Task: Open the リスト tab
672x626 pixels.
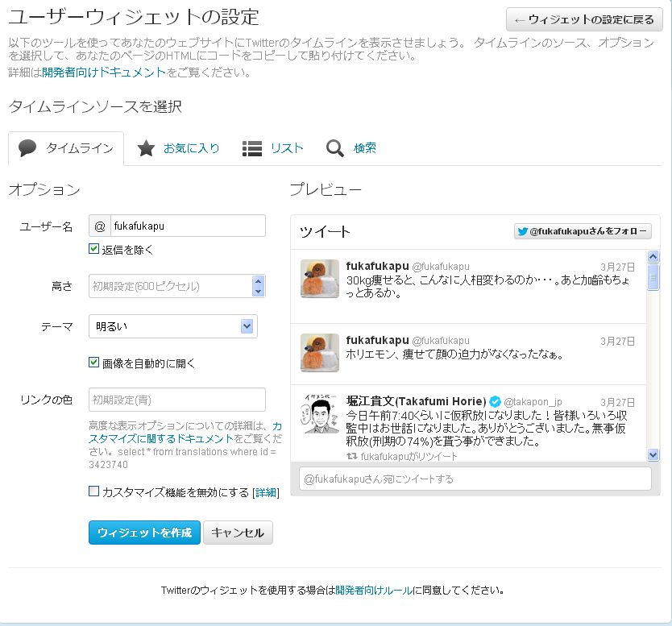Action: (273, 148)
